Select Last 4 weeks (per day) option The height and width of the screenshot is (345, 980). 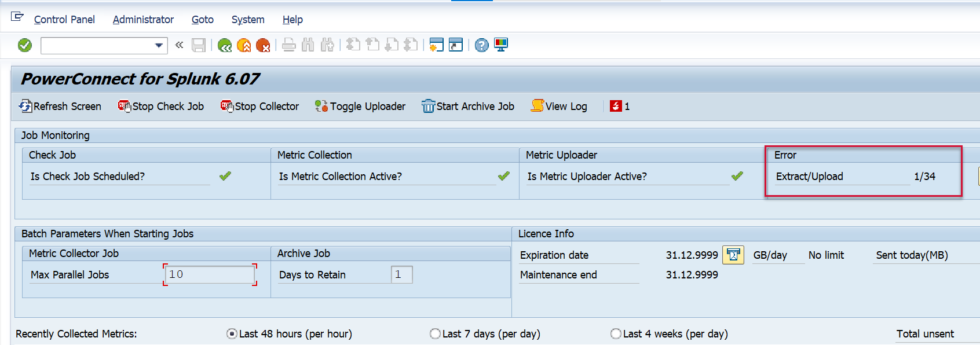616,334
